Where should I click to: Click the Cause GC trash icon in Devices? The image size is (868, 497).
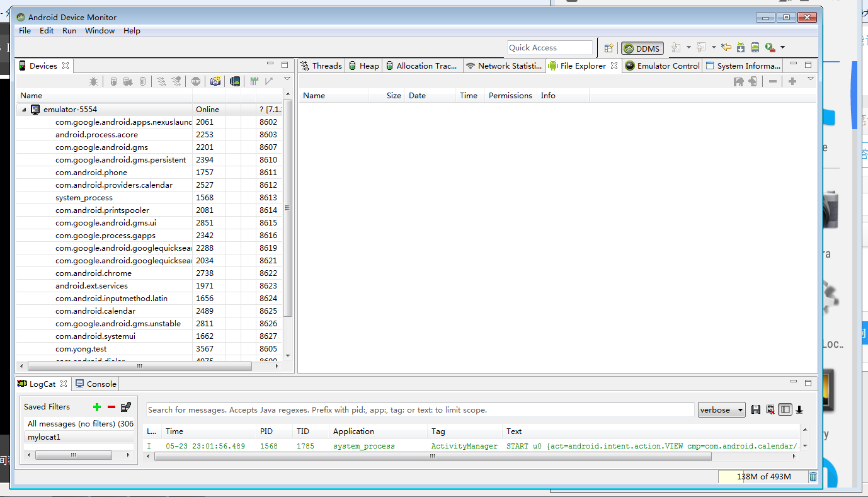(142, 81)
